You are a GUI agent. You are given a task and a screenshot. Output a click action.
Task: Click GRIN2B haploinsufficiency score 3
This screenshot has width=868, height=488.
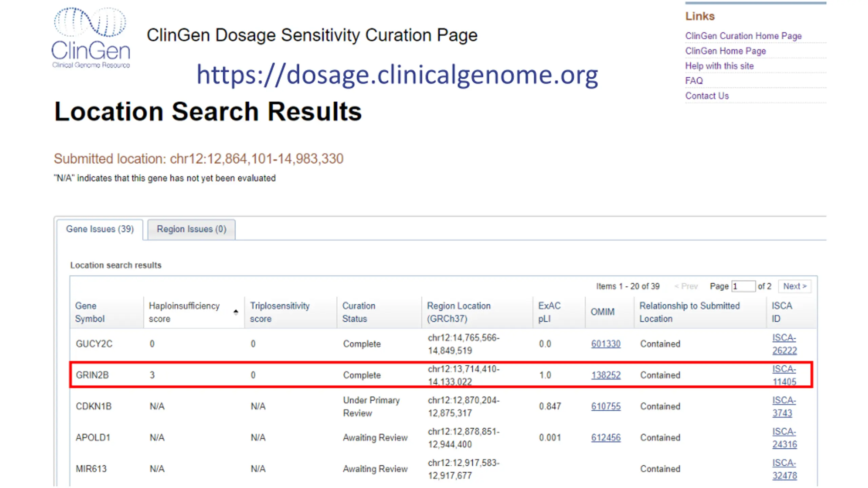152,375
